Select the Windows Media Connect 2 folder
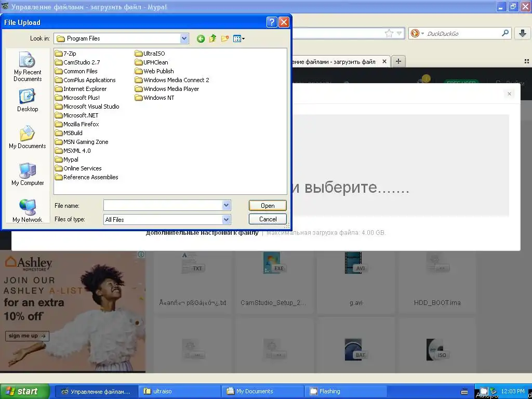Screen dimensions: 532x399 pos(172,80)
